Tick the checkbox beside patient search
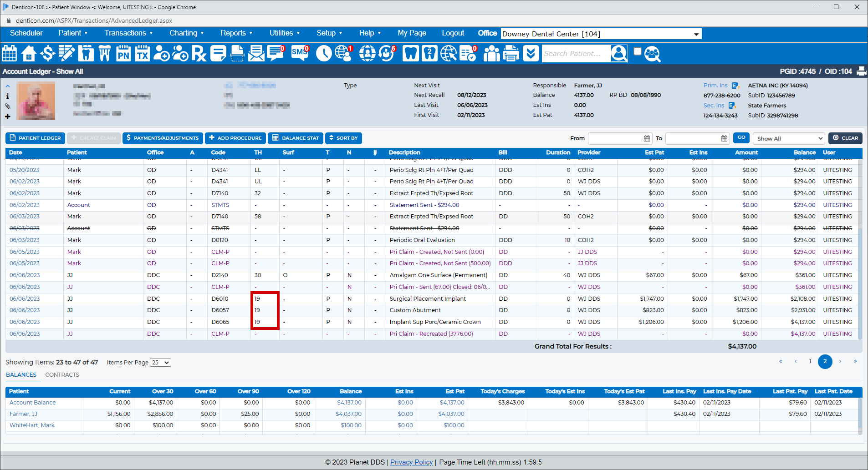Screen dimensions: 868x470 point(638,51)
